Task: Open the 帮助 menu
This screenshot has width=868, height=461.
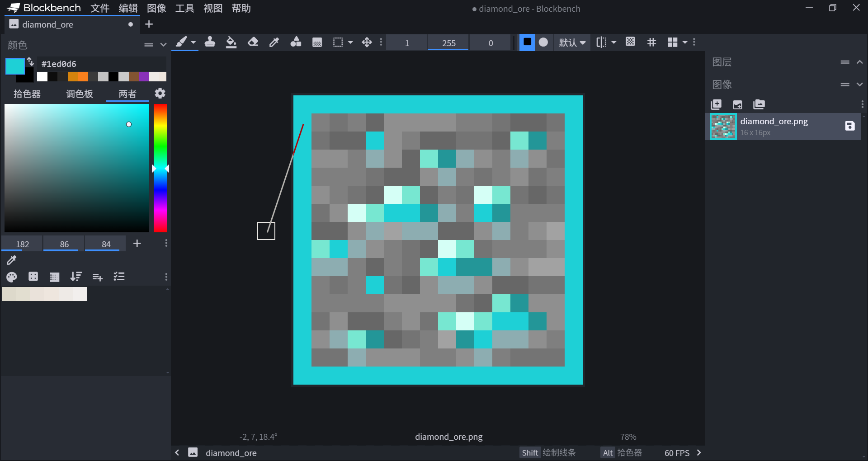Action: [x=241, y=8]
